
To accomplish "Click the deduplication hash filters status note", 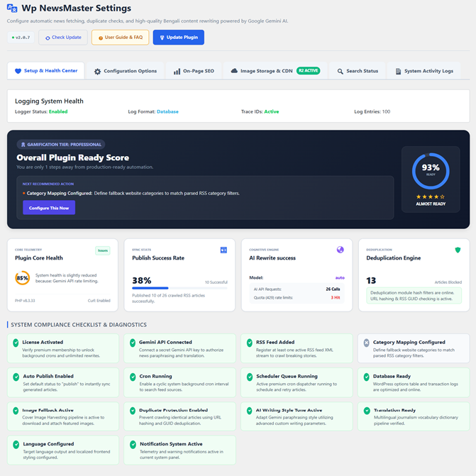I will click(414, 296).
